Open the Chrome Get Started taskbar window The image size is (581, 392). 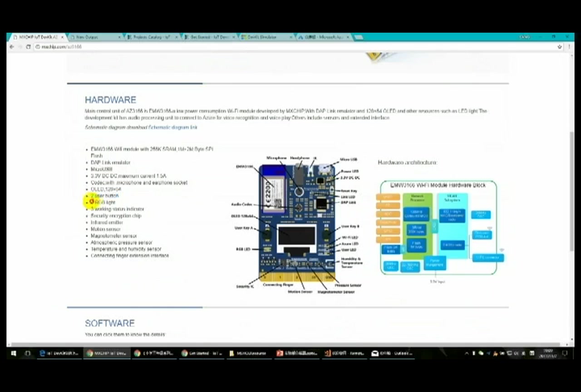coord(202,353)
